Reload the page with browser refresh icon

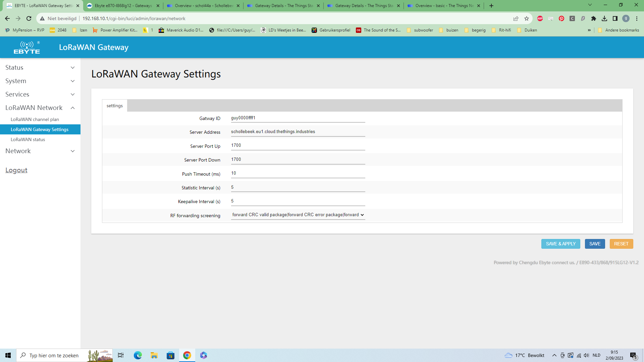pos(29,18)
